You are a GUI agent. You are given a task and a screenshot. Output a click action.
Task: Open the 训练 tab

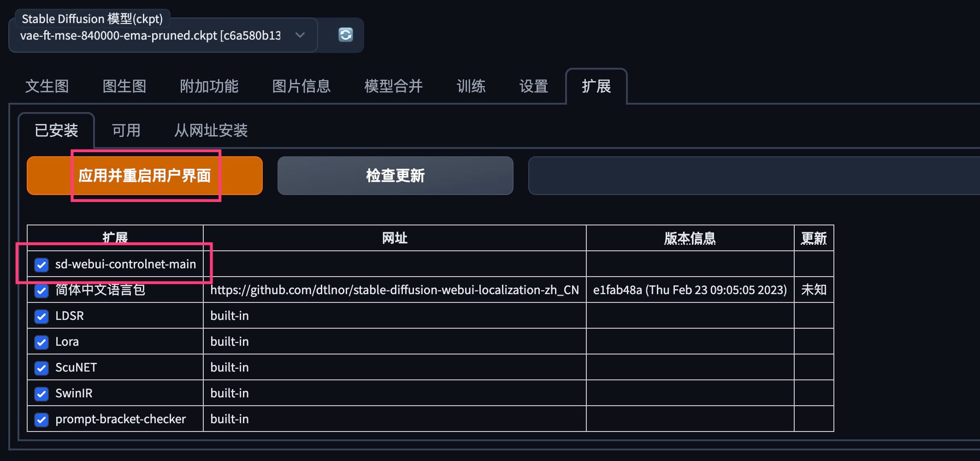pyautogui.click(x=471, y=86)
